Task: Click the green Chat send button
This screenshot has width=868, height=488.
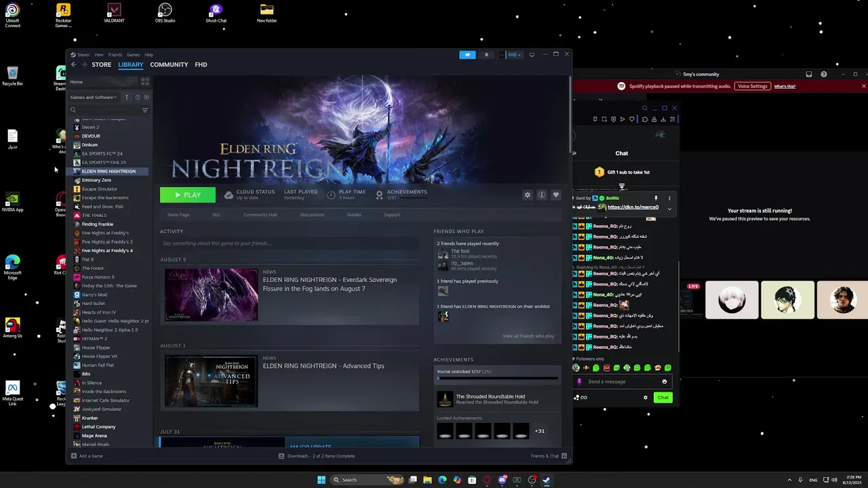Action: [663, 398]
